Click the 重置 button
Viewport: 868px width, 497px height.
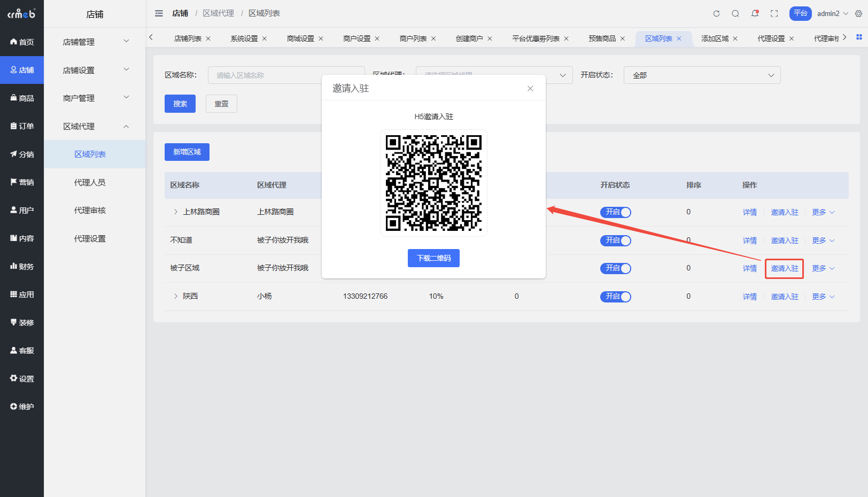pos(221,104)
